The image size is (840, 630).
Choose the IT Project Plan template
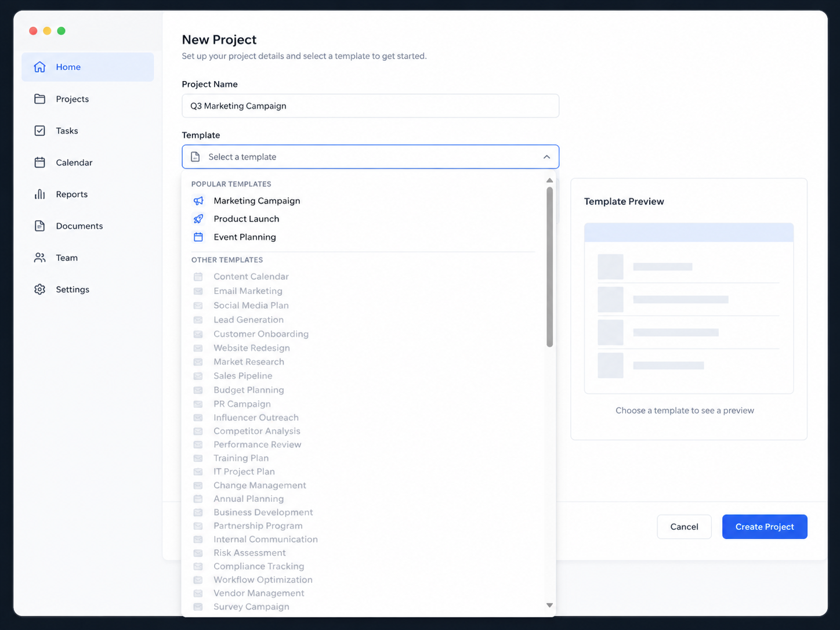(364, 472)
